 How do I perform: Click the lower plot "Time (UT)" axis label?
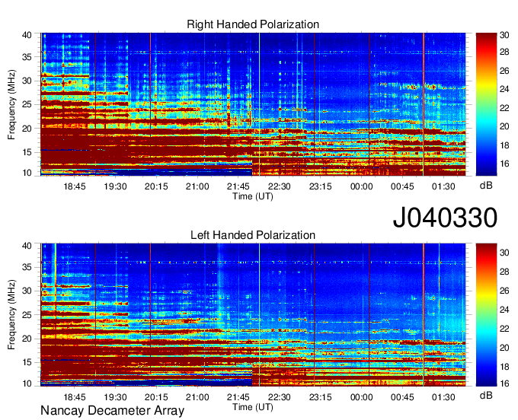pyautogui.click(x=253, y=407)
